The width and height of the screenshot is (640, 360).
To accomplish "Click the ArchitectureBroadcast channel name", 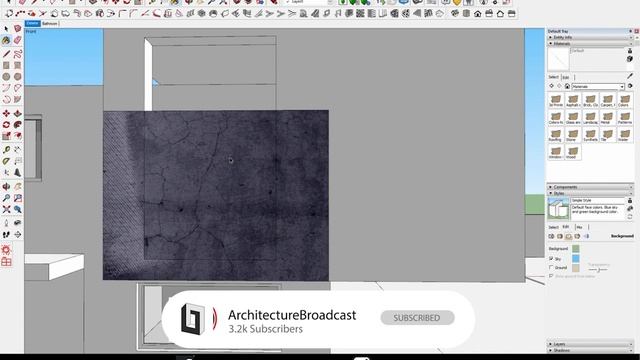I will (292, 315).
